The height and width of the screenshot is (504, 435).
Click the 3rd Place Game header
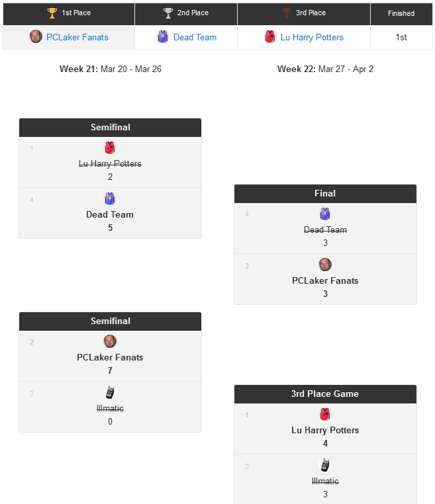point(325,394)
